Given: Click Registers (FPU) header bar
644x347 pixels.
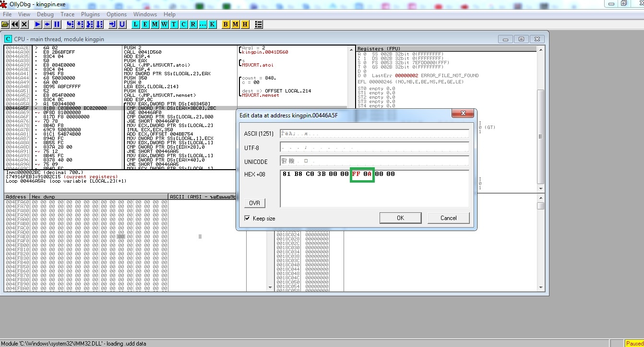Looking at the screenshot, I should pyautogui.click(x=446, y=49).
